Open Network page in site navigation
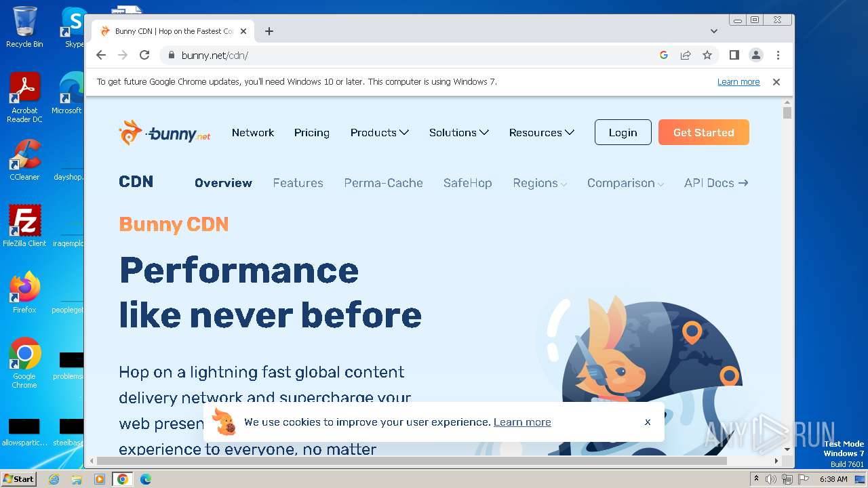This screenshot has width=868, height=488. [x=253, y=133]
